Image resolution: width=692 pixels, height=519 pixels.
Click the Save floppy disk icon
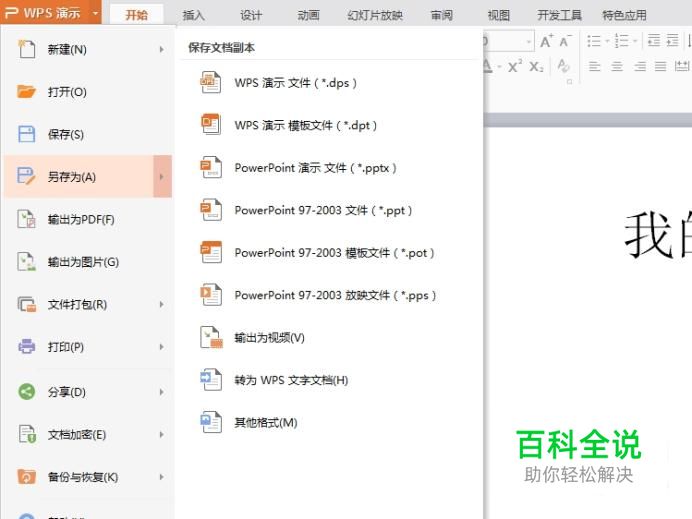(x=26, y=134)
